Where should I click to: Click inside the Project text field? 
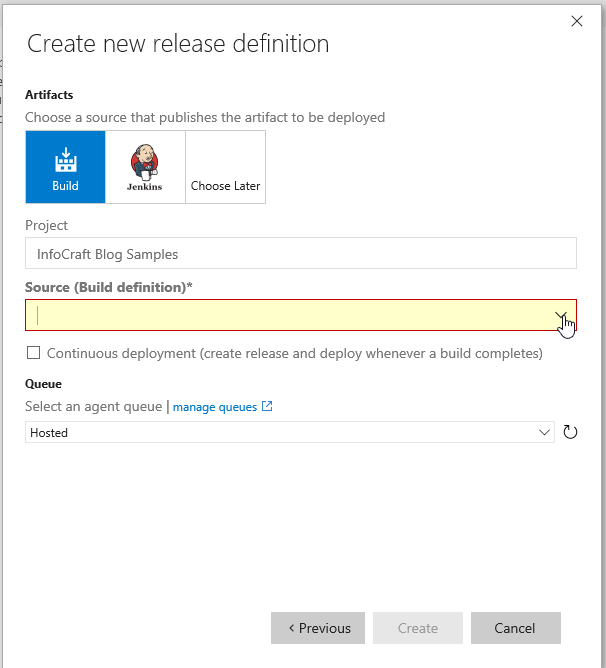click(x=300, y=253)
